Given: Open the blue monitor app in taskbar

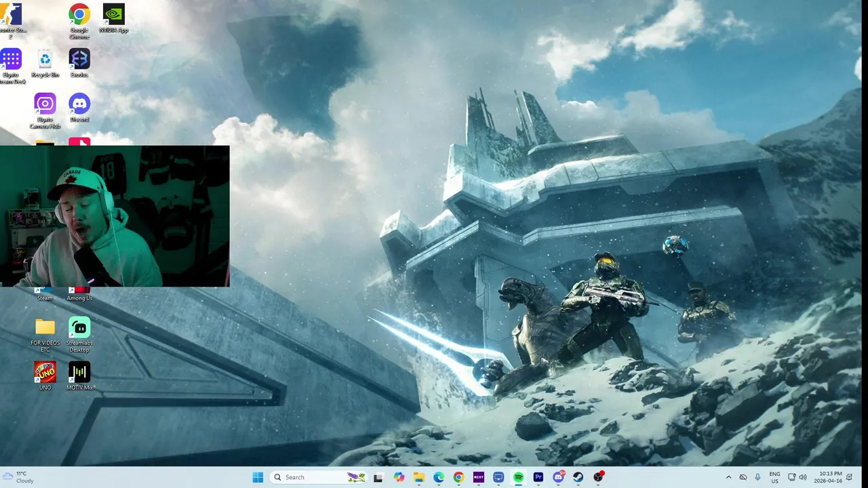Looking at the screenshot, I should (x=498, y=477).
